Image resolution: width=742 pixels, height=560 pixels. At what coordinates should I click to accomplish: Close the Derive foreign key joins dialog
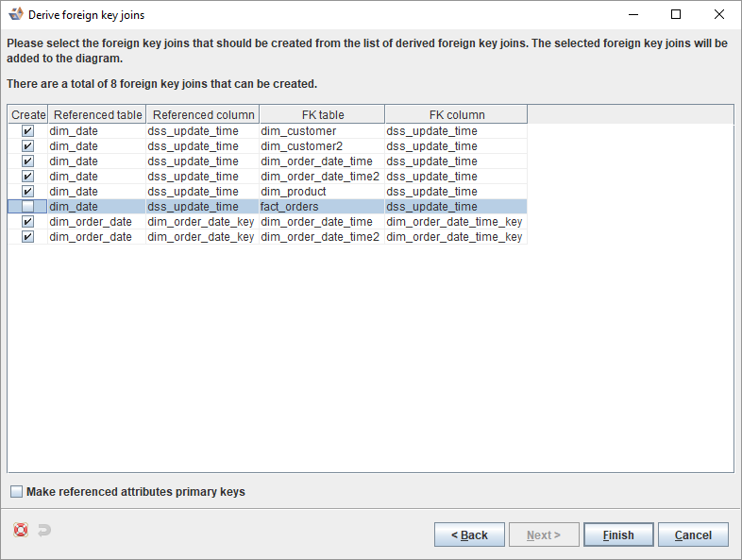(x=719, y=15)
